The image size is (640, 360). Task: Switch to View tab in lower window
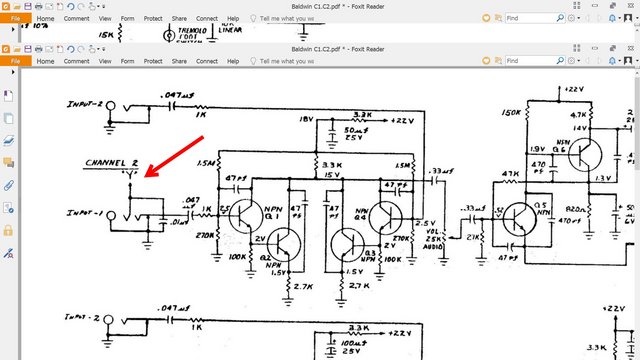coord(105,61)
